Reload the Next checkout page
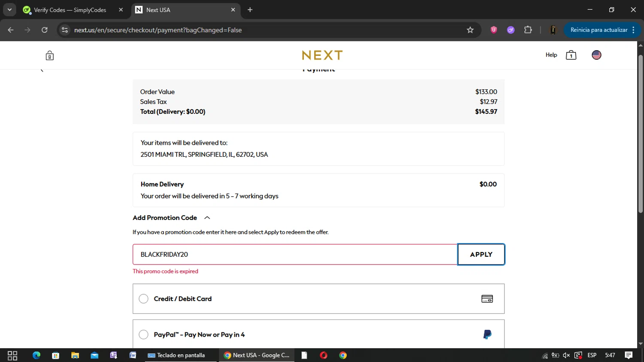 (x=45, y=30)
